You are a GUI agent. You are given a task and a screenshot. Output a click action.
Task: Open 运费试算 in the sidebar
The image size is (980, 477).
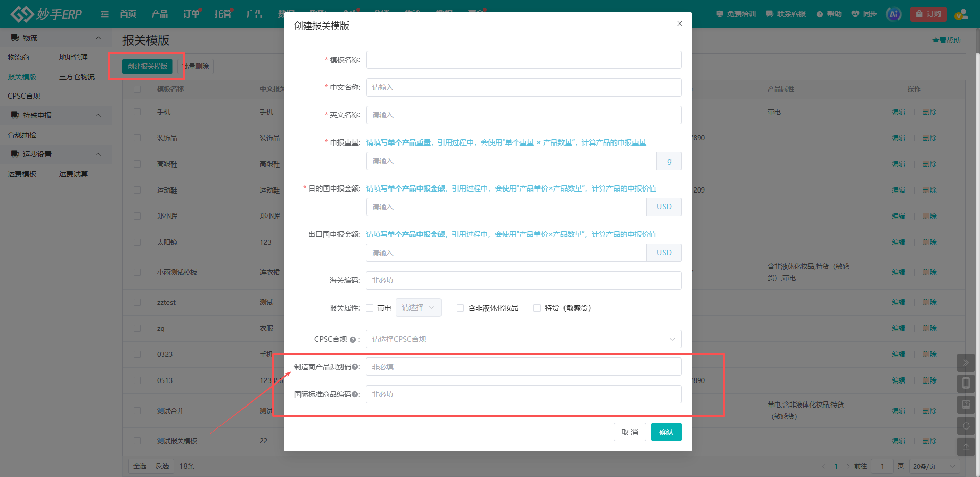pyautogui.click(x=73, y=174)
